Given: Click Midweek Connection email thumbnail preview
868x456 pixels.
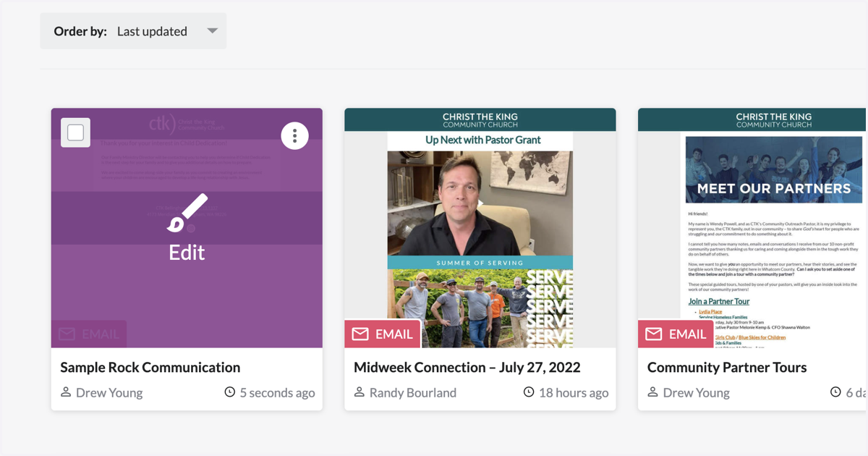Looking at the screenshot, I should (x=480, y=228).
